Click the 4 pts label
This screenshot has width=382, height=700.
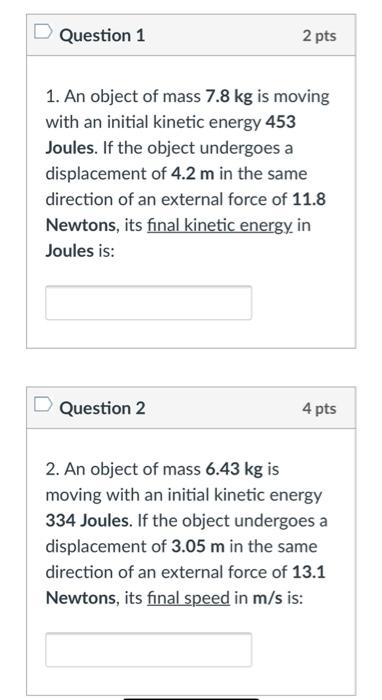tap(320, 408)
